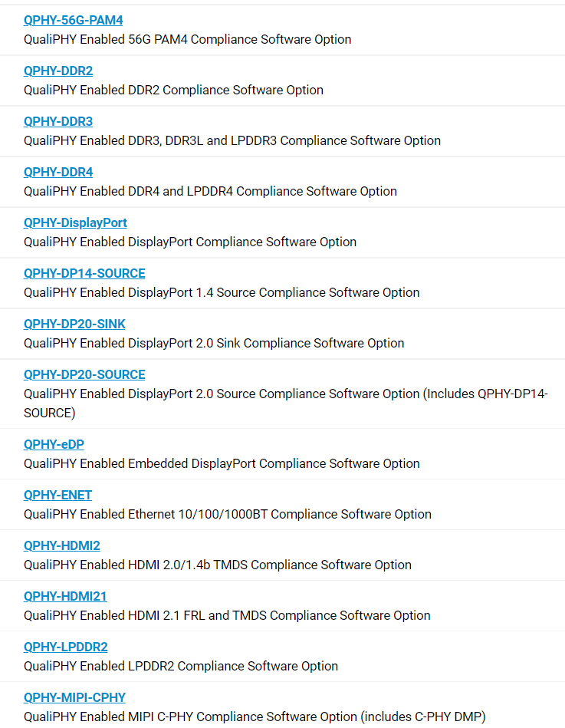This screenshot has height=728, width=565.
Task: Open the QPHY-56G-PAM4 link
Action: pyautogui.click(x=73, y=20)
